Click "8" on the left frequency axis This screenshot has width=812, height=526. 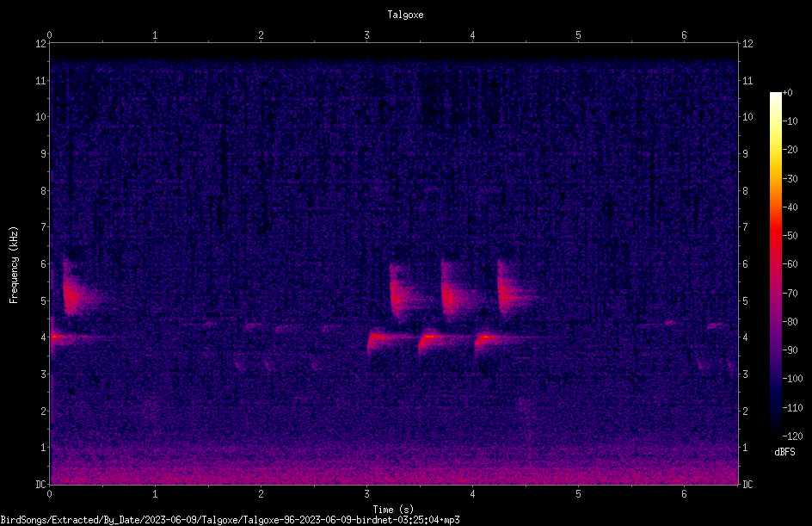click(x=44, y=191)
